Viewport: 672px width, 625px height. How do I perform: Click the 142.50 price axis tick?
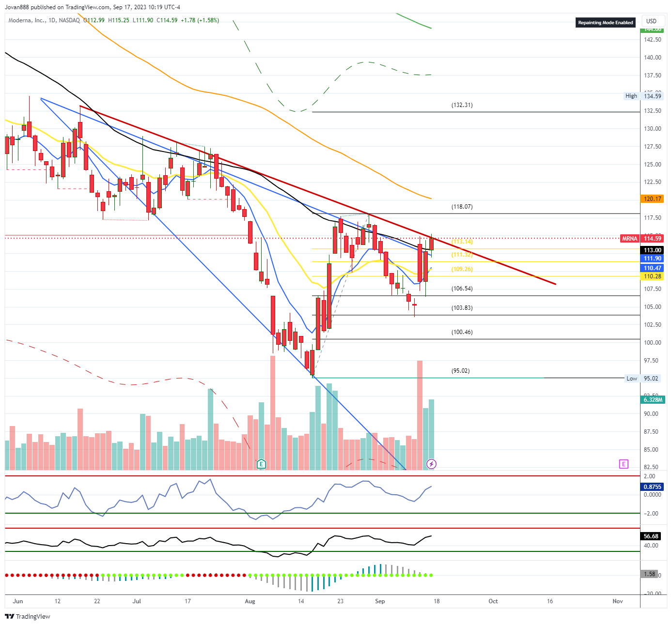pos(653,39)
